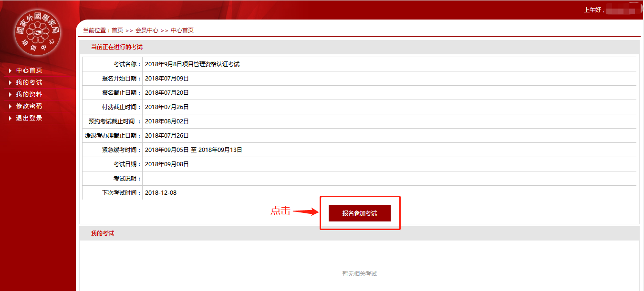Open 中心首页 in the sidebar menu
Screen dimensions: 644x291
29,70
